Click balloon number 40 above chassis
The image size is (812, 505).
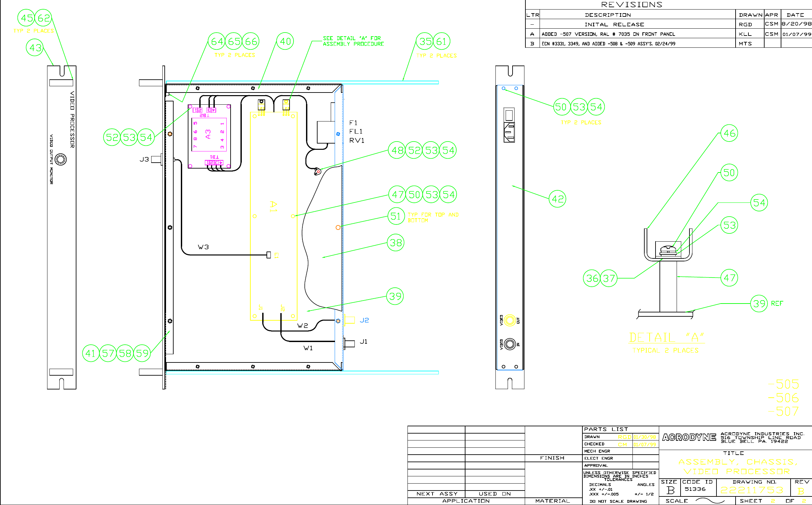(285, 41)
